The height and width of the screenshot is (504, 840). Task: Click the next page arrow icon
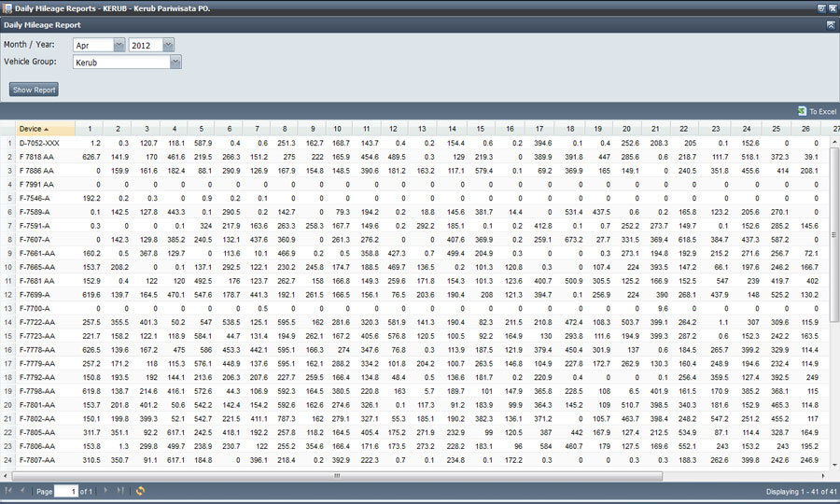click(105, 491)
